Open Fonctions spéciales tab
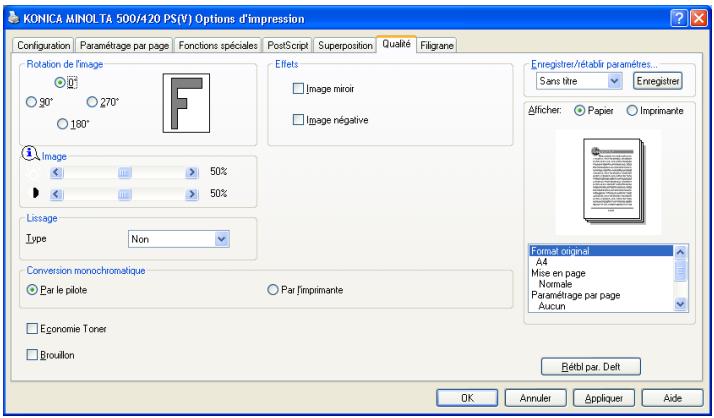714x418 pixels. (218, 46)
